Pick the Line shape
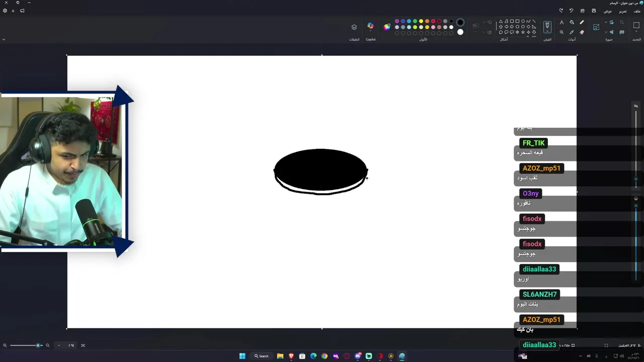 click(x=534, y=21)
